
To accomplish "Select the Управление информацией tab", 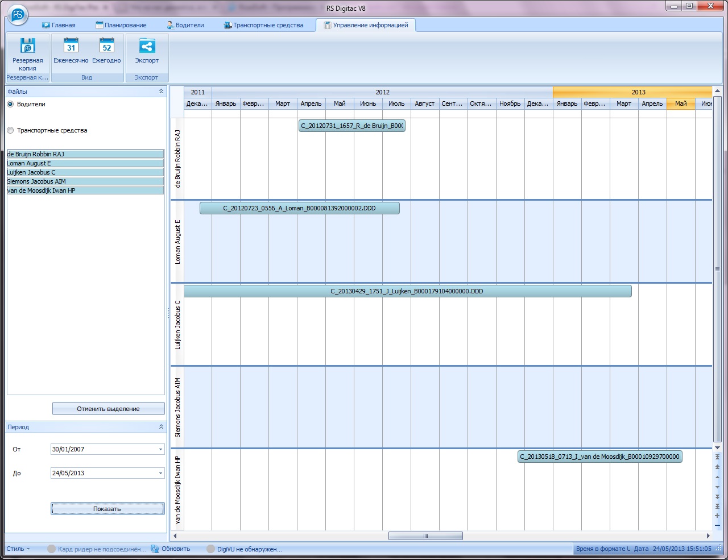I will coord(366,25).
